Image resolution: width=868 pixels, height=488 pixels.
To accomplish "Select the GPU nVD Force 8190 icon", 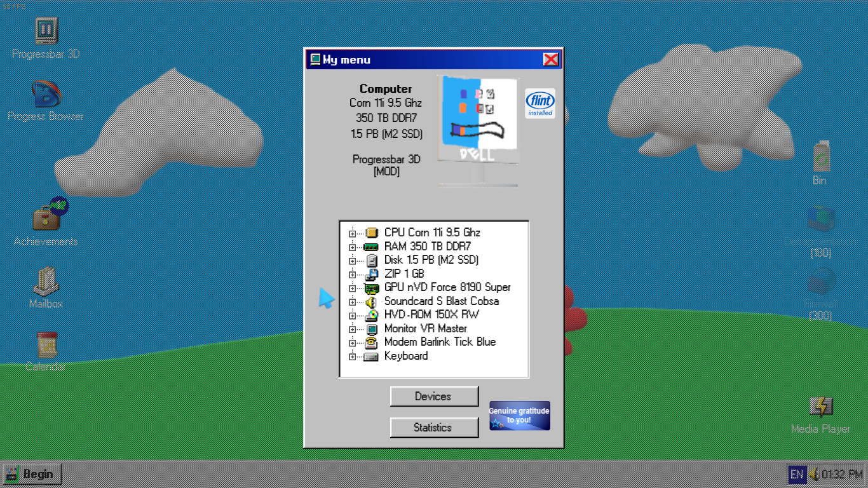I will [372, 287].
